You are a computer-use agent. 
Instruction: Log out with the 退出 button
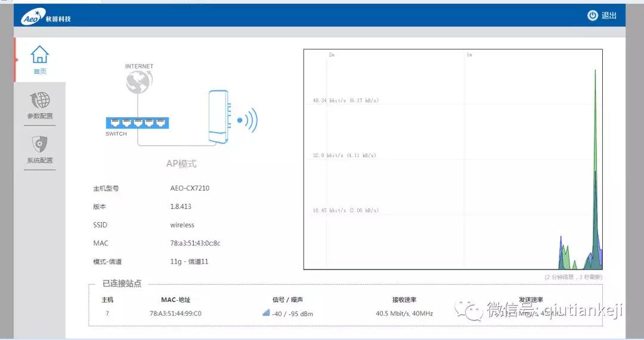(x=602, y=15)
